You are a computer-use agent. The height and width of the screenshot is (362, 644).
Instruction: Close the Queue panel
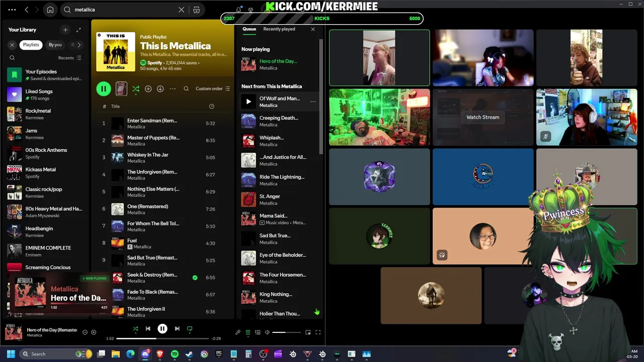[313, 29]
